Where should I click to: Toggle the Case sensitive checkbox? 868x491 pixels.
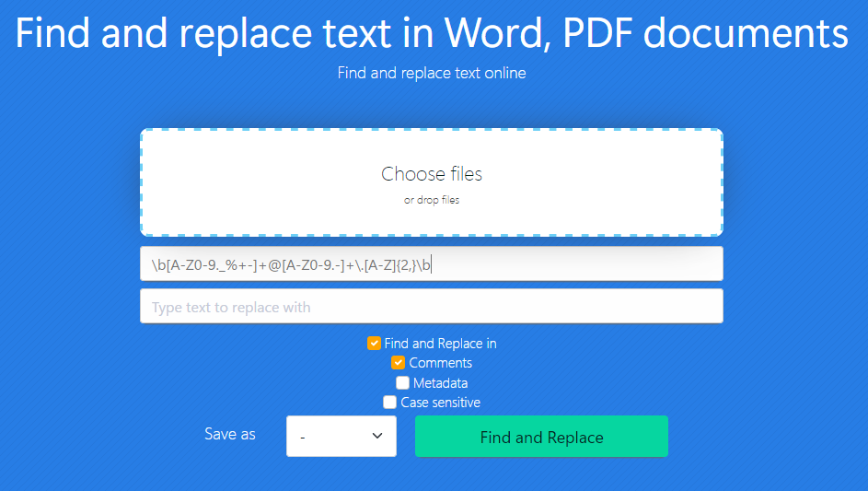[390, 403]
